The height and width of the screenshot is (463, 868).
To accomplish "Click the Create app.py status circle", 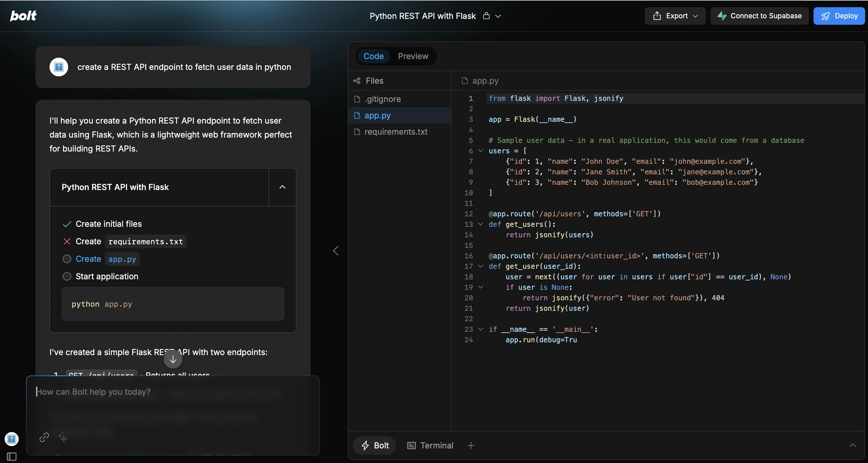I will tap(67, 259).
